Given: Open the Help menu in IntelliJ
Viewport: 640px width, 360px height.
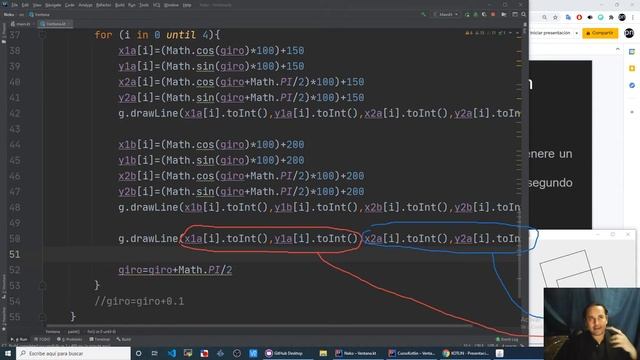Looking at the screenshot, I should [187, 5].
